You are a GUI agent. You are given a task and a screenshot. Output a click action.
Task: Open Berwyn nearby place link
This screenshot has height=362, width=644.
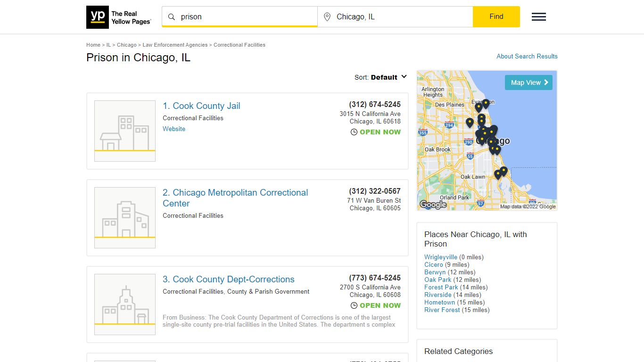(x=435, y=272)
